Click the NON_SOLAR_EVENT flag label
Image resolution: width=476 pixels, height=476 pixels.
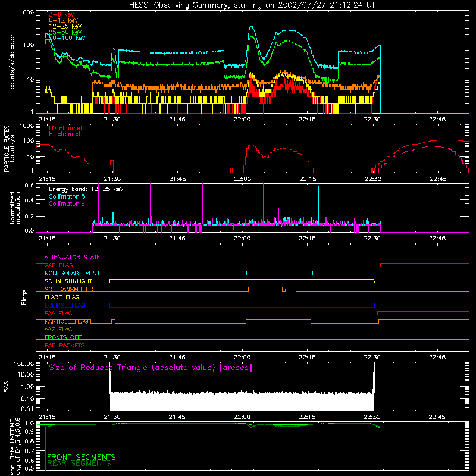pos(72,273)
